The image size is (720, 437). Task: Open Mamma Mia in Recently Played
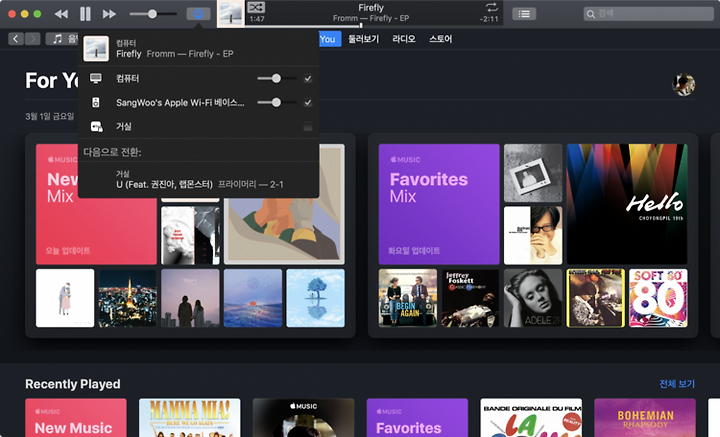click(190, 418)
